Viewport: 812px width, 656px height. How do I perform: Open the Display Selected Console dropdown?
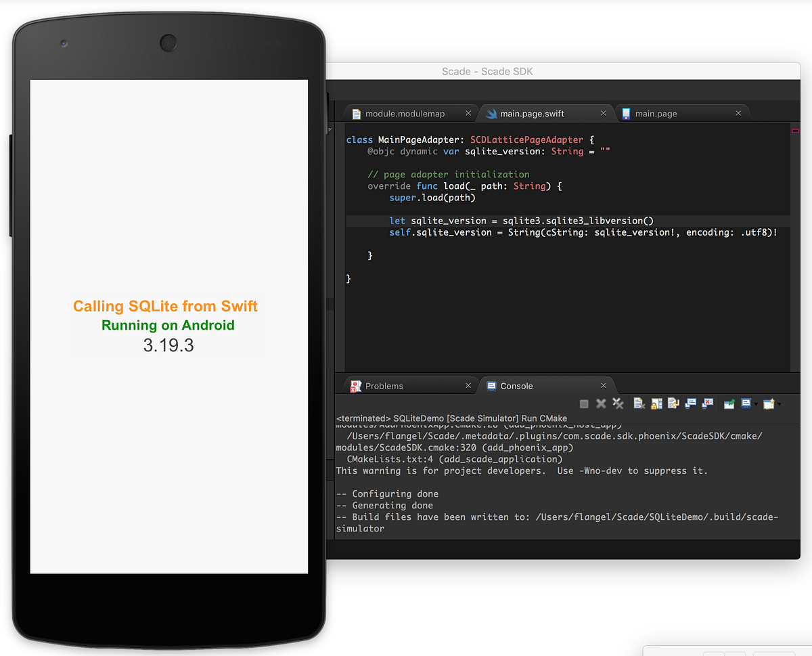click(757, 403)
